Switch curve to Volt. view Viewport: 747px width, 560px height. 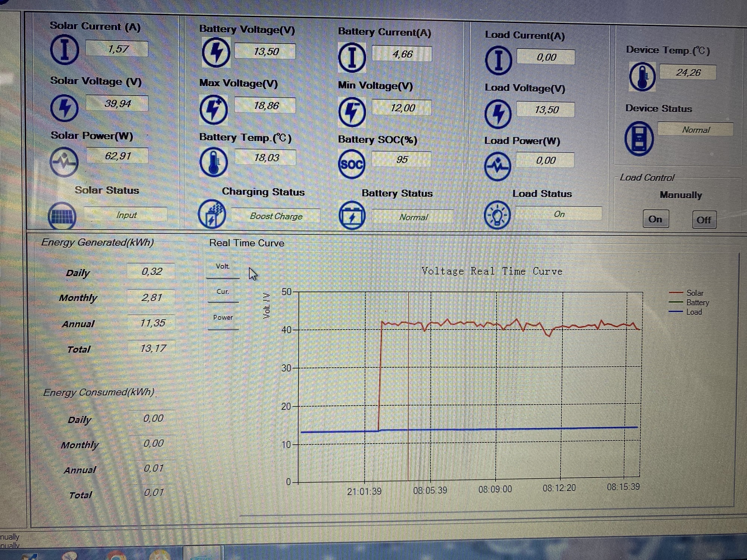pyautogui.click(x=223, y=267)
